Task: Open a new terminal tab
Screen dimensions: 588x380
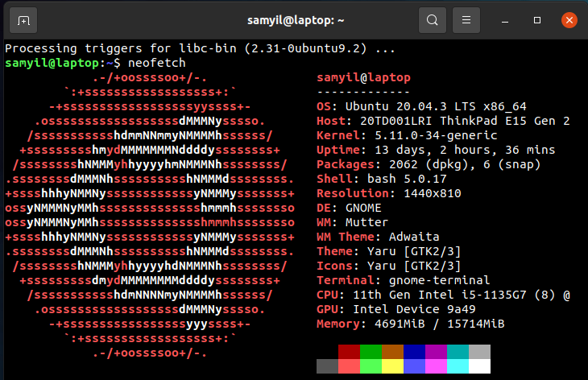Action: click(23, 19)
